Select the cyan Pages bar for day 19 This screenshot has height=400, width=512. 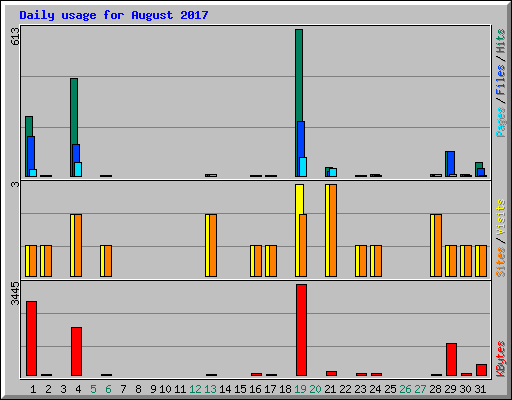click(303, 167)
